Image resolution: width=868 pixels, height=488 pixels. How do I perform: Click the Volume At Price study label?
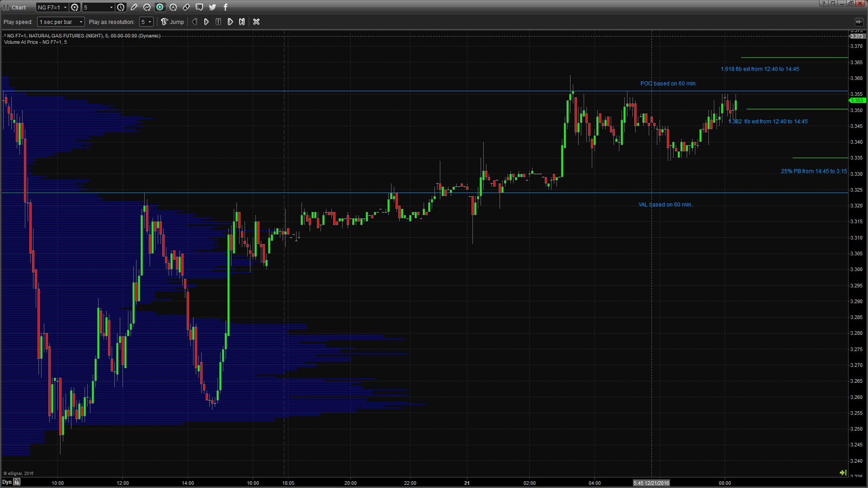tap(35, 42)
